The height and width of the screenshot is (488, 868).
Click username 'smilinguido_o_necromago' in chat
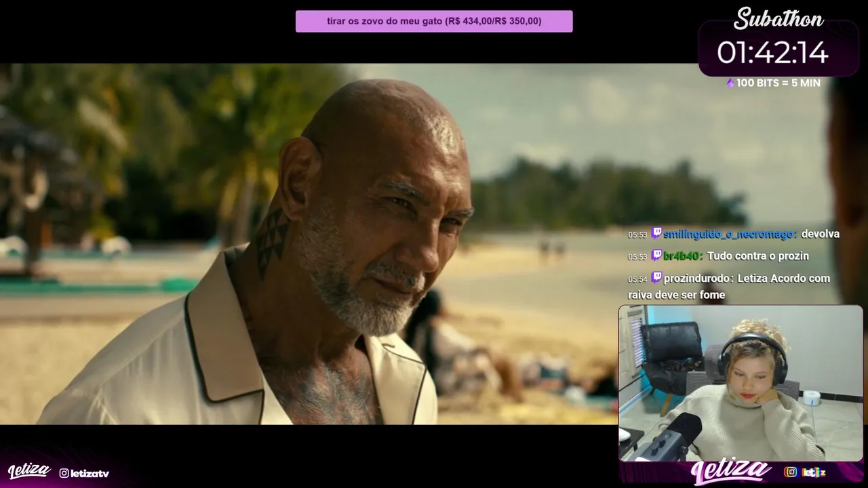click(728, 234)
